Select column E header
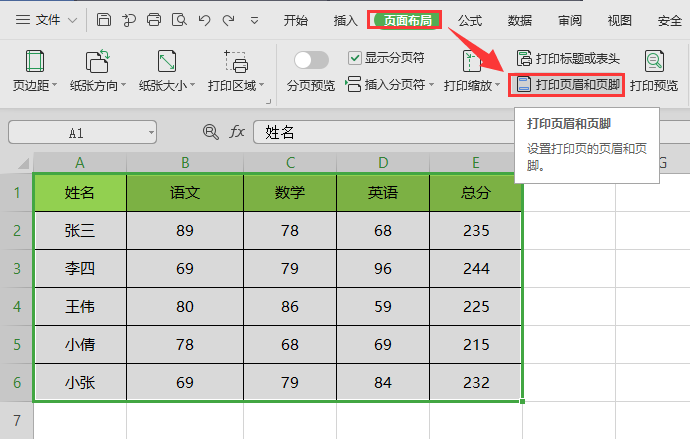 click(x=476, y=163)
